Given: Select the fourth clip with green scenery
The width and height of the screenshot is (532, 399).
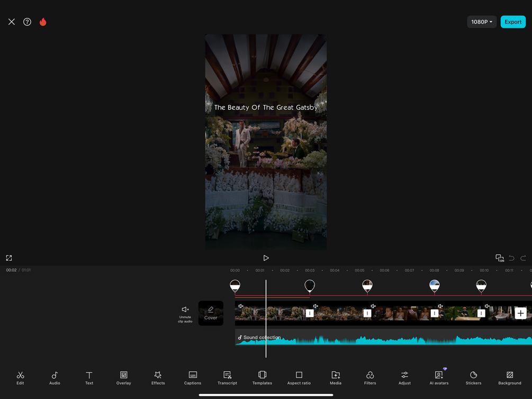Looking at the screenshot, I should [458, 313].
